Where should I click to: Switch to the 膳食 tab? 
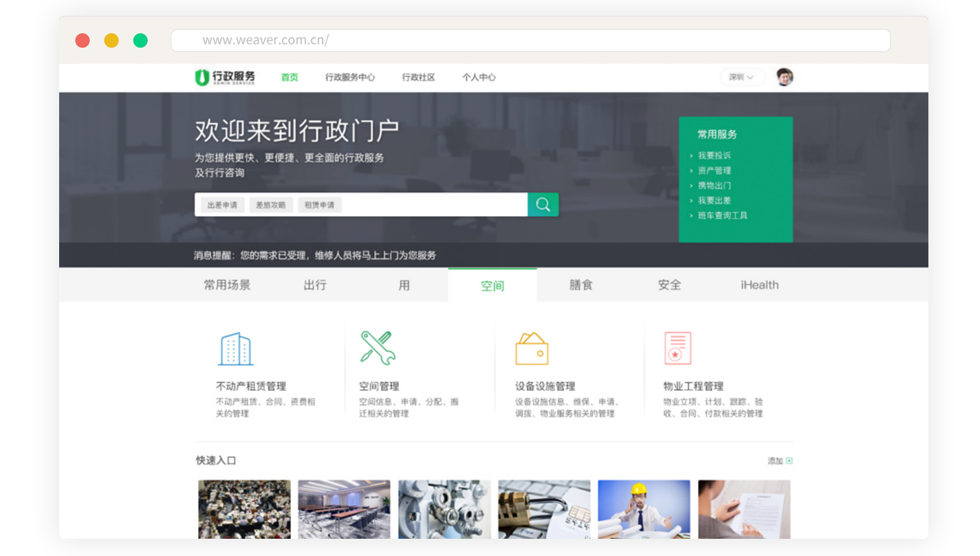pos(580,285)
